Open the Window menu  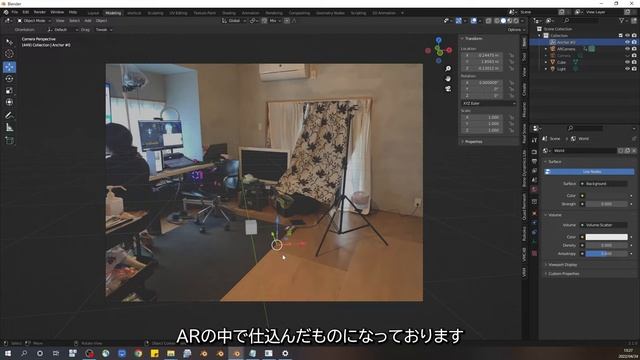pos(57,13)
